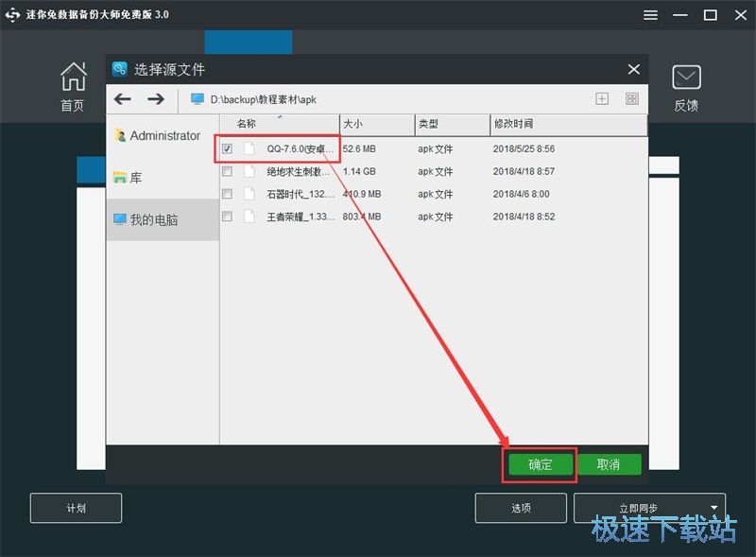Image resolution: width=756 pixels, height=557 pixels.
Task: Click the computer icon in path bar
Action: coord(198,99)
